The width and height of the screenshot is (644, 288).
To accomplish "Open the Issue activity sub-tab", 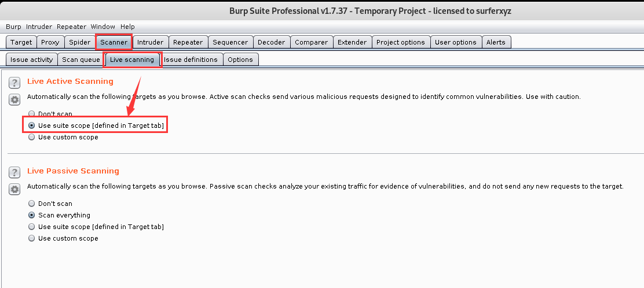I will pos(32,60).
